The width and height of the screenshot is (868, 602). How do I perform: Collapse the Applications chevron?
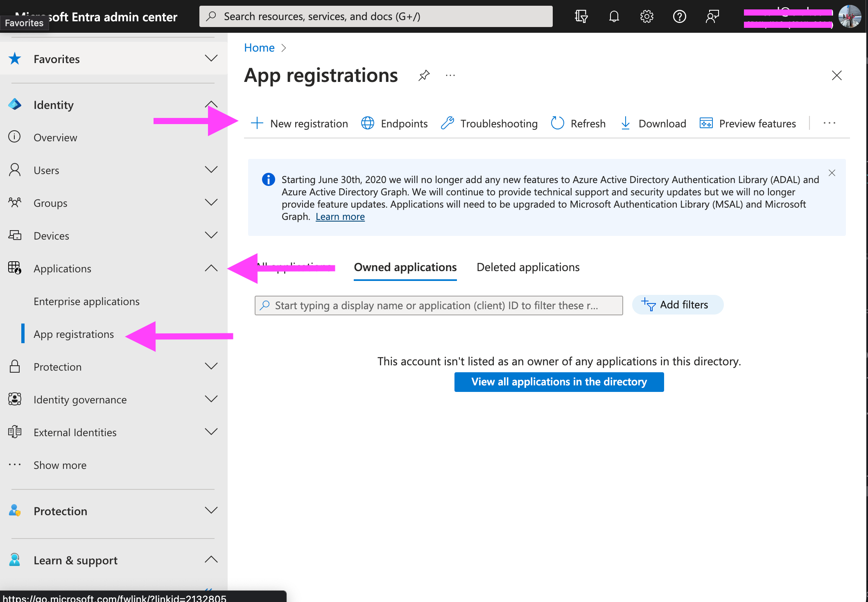click(211, 268)
